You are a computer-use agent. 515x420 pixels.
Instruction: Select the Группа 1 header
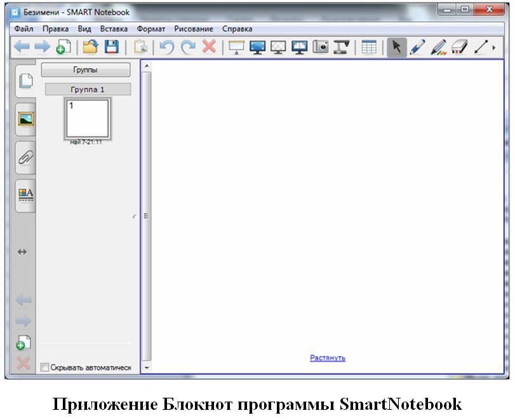tap(88, 90)
